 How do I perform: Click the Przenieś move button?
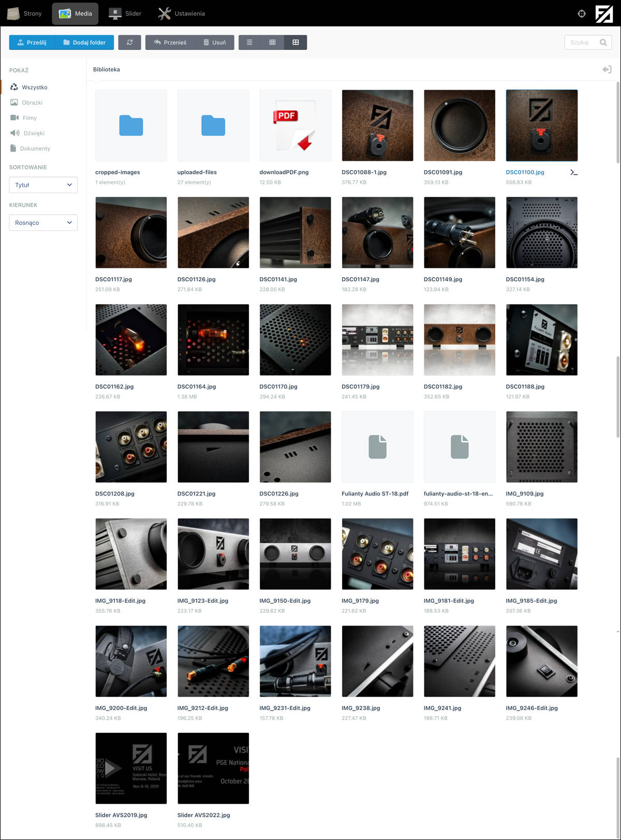coord(170,42)
